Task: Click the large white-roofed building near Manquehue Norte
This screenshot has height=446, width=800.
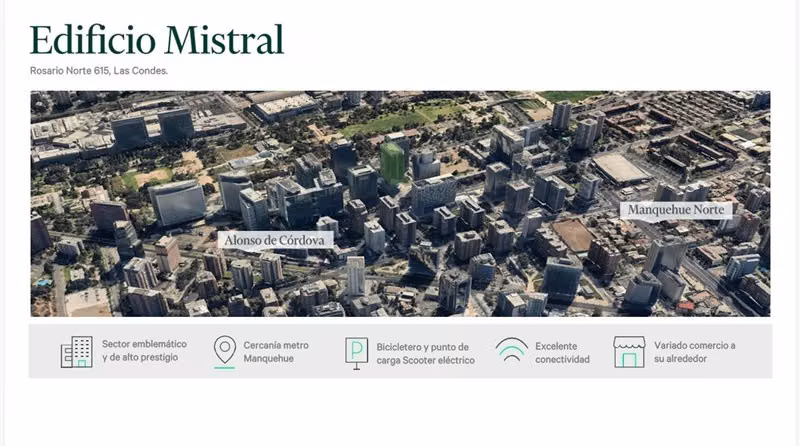Action: pos(620,168)
